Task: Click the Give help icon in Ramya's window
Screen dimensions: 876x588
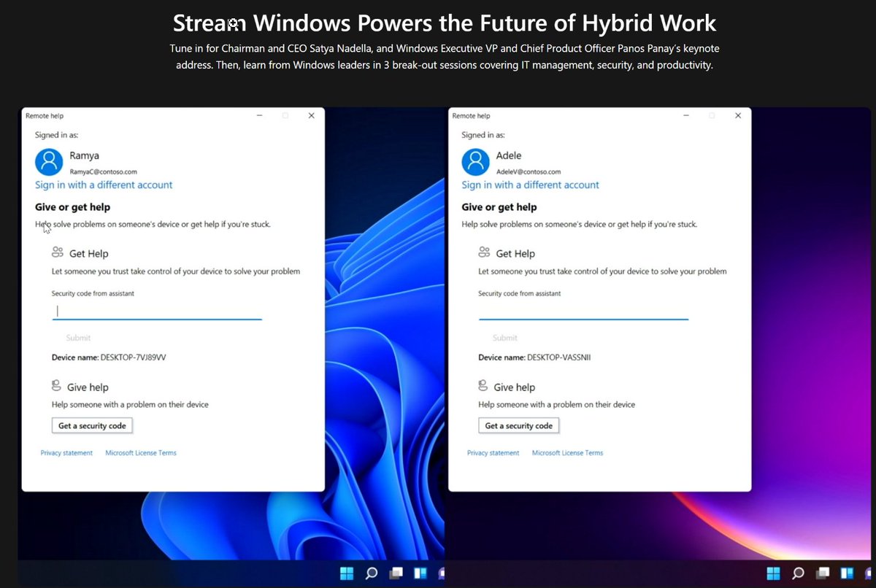Action: click(x=58, y=386)
